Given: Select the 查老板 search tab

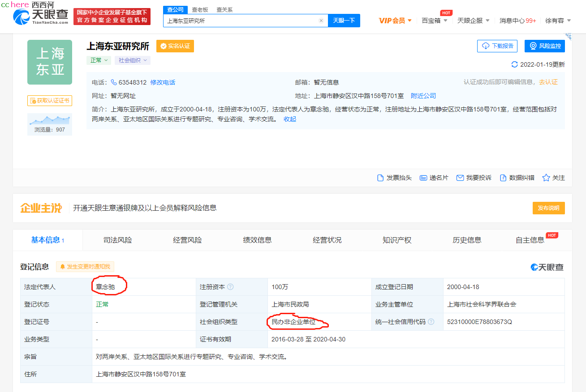Looking at the screenshot, I should tap(199, 10).
